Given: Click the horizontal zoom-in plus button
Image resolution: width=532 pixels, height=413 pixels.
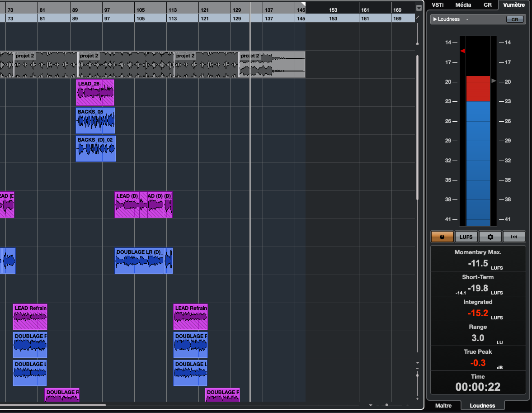Looking at the screenshot, I should point(408,405).
